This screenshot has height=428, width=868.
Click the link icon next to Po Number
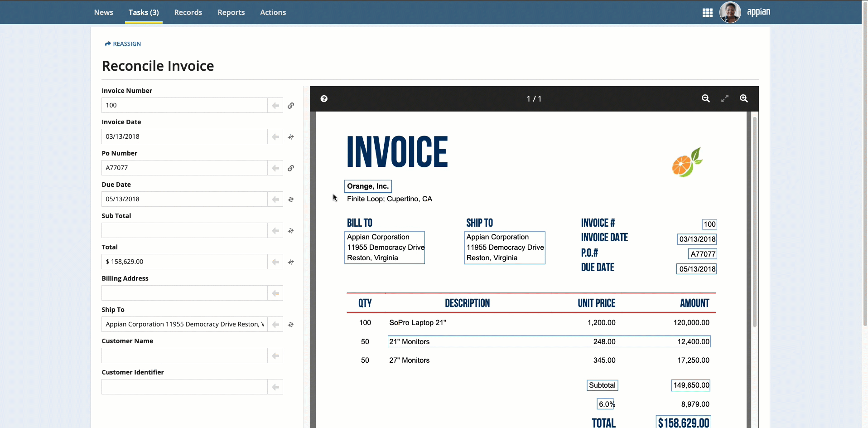click(291, 168)
